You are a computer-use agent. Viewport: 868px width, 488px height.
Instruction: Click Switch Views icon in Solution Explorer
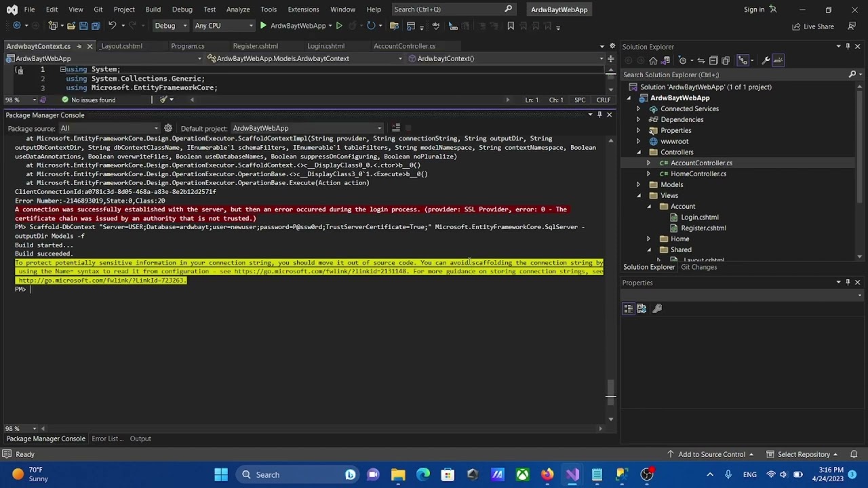click(x=665, y=60)
